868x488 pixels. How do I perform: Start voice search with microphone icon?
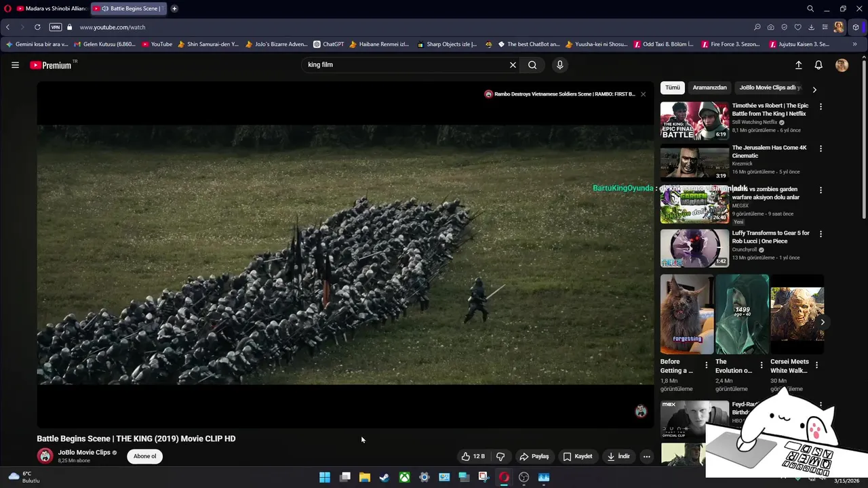[559, 65]
